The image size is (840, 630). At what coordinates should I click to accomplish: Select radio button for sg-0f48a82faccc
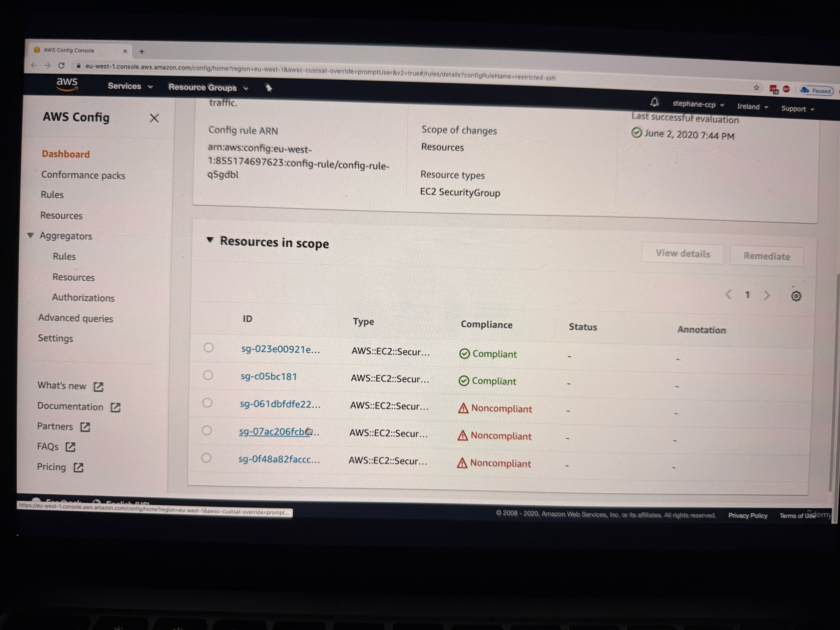pos(207,458)
